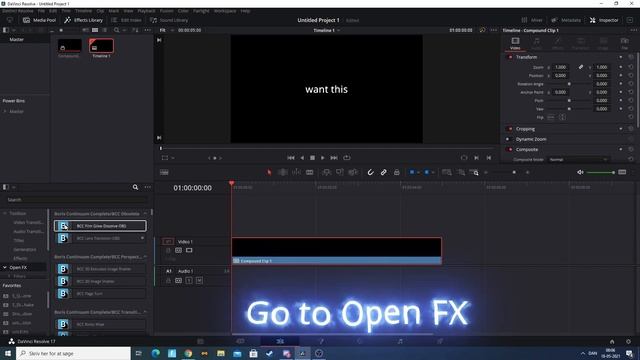The image size is (640, 360).
Task: Open the Effects Library panel
Action: (x=84, y=20)
